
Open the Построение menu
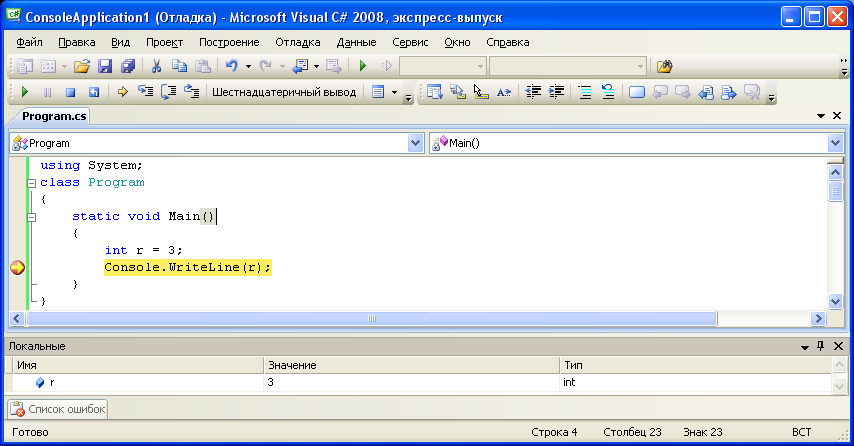coord(229,42)
